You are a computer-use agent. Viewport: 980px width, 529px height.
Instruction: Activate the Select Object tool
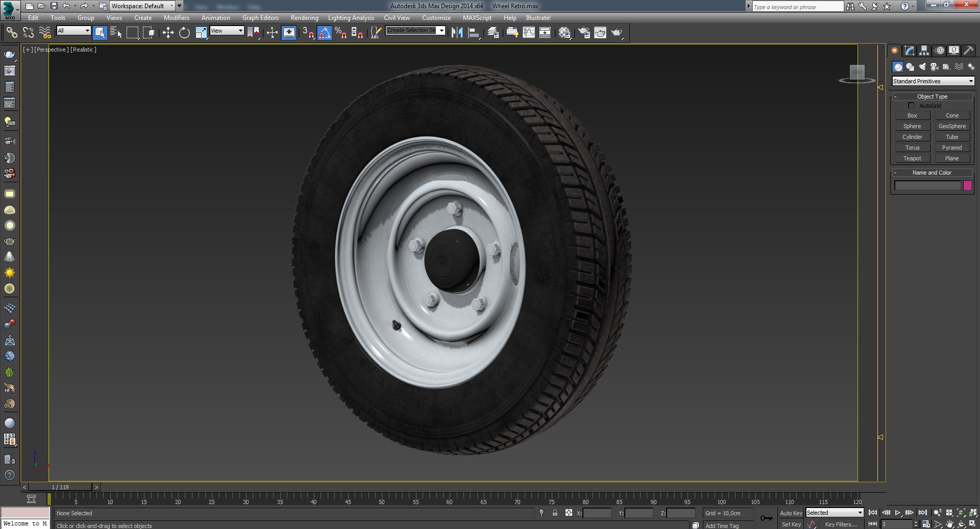pos(100,33)
